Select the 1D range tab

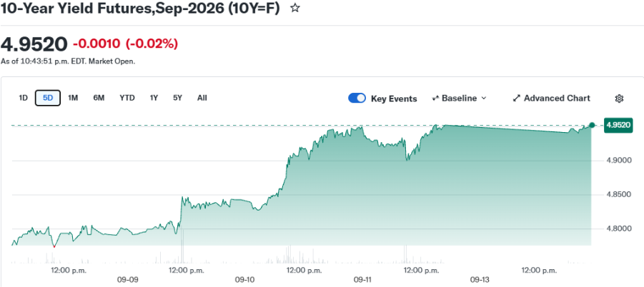click(24, 98)
